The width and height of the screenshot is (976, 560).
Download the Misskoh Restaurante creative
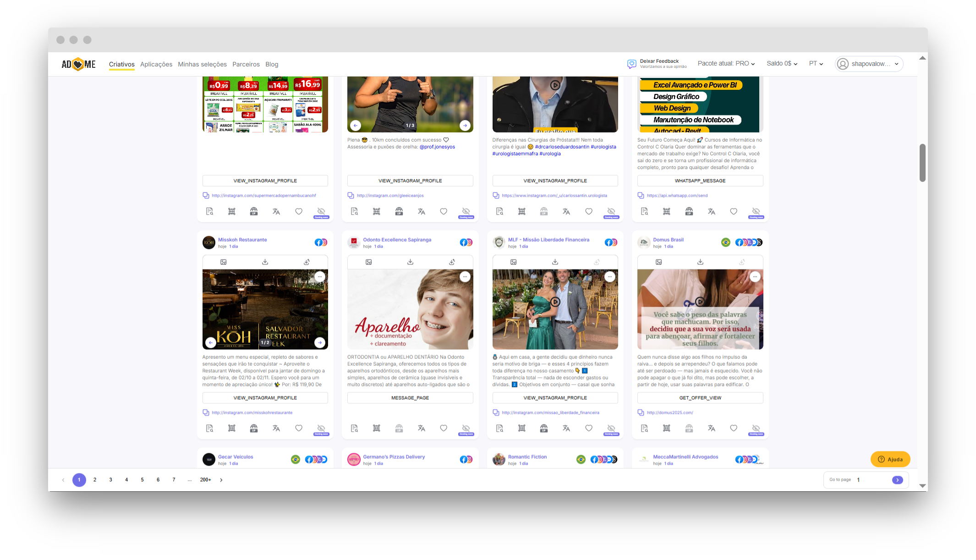(265, 262)
